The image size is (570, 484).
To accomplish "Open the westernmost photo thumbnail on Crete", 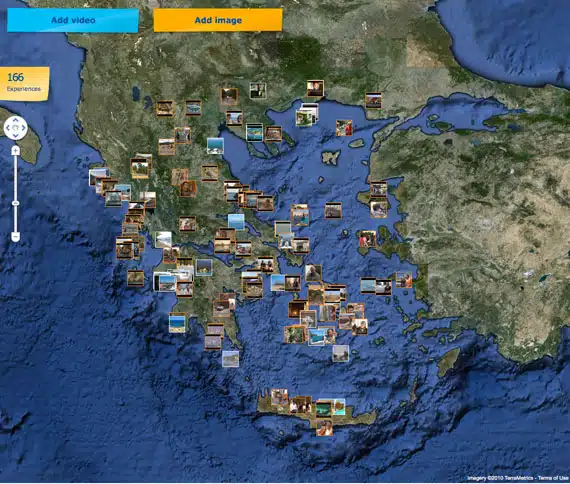I will 279,397.
